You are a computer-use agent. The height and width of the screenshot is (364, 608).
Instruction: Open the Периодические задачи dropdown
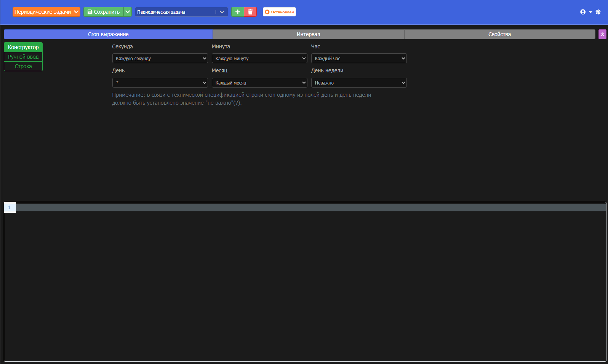(x=46, y=12)
